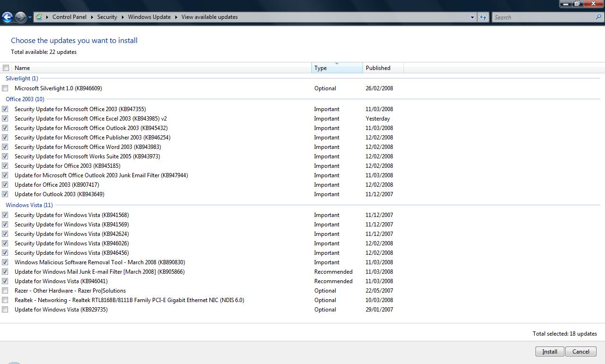This screenshot has width=605, height=364.
Task: Collapse the Office 2003 (10) group
Action: tap(25, 99)
